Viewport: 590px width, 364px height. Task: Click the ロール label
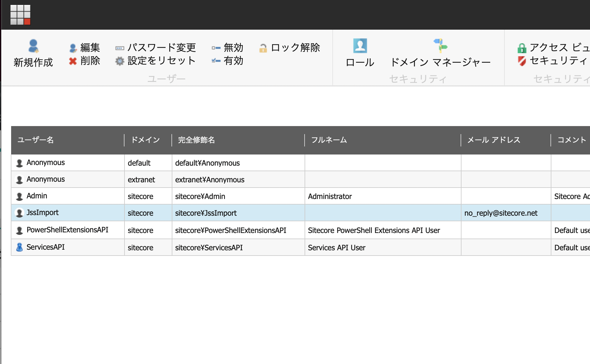[360, 62]
